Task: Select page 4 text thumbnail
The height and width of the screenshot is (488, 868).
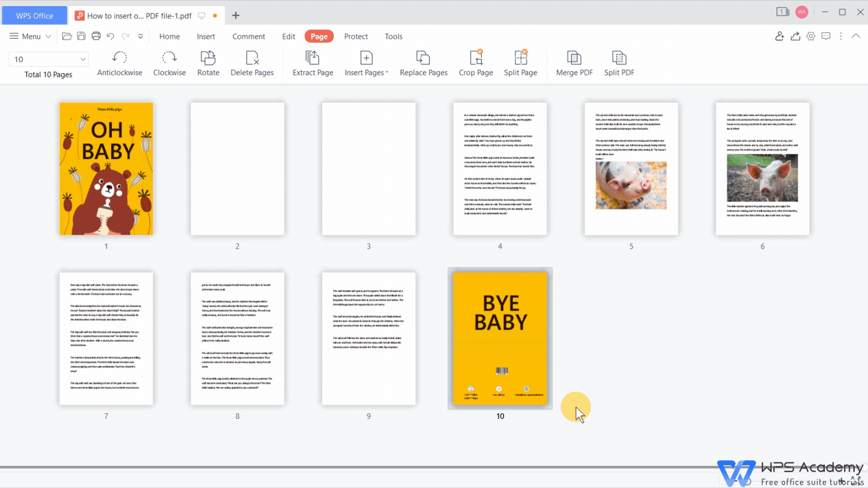Action: point(500,169)
